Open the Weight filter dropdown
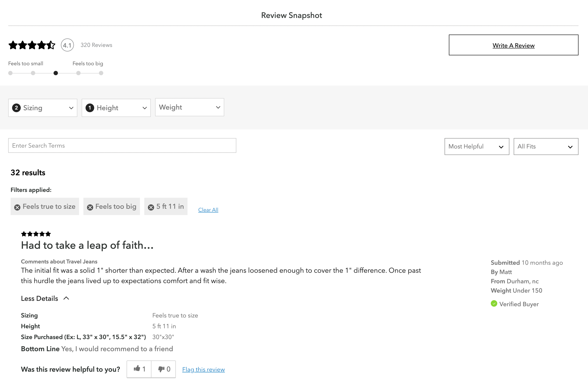588x389 pixels. (189, 107)
